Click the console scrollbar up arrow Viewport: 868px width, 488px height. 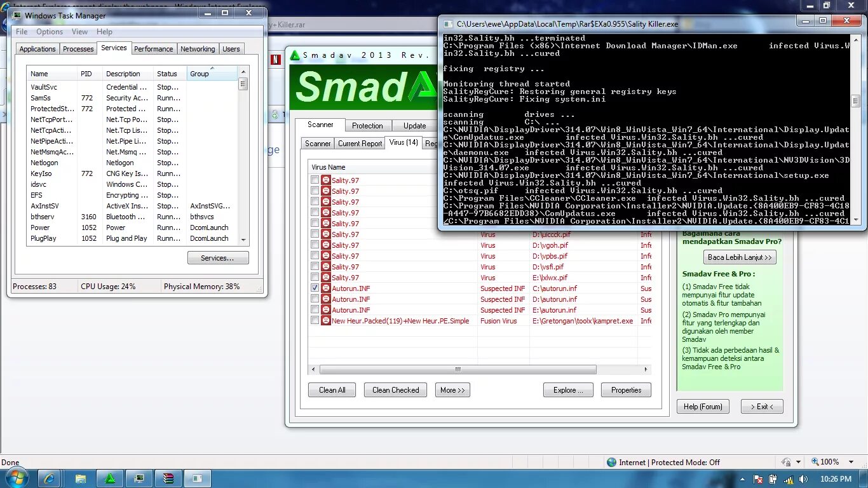pyautogui.click(x=855, y=39)
